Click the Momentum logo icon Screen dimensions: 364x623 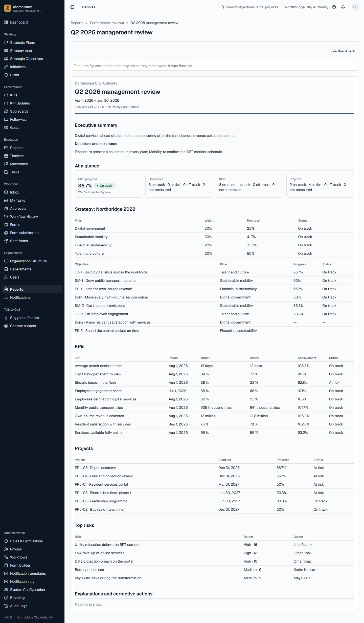pos(8,8)
